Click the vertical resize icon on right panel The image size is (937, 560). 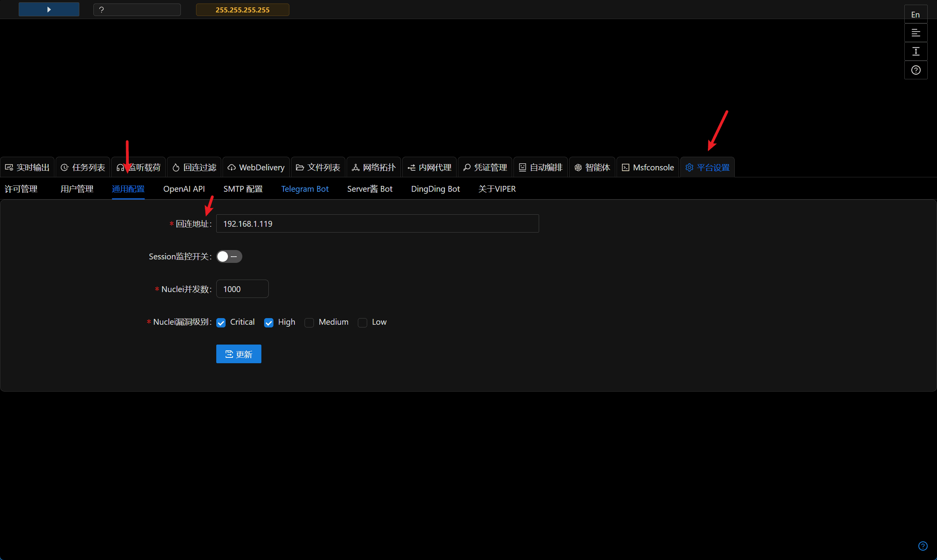915,51
